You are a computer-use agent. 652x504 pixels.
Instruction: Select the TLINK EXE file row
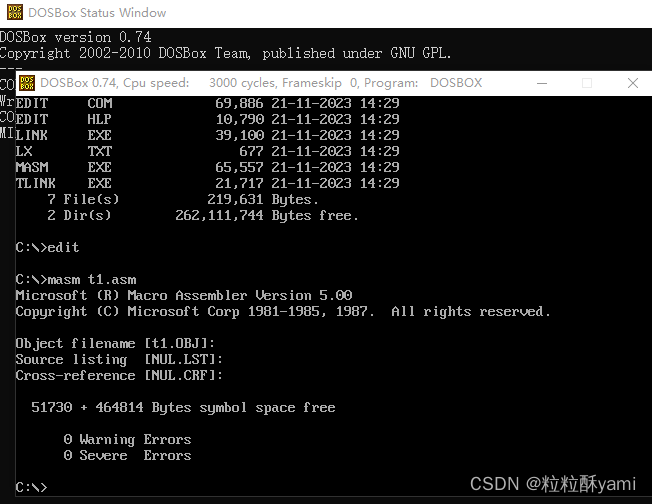[207, 183]
